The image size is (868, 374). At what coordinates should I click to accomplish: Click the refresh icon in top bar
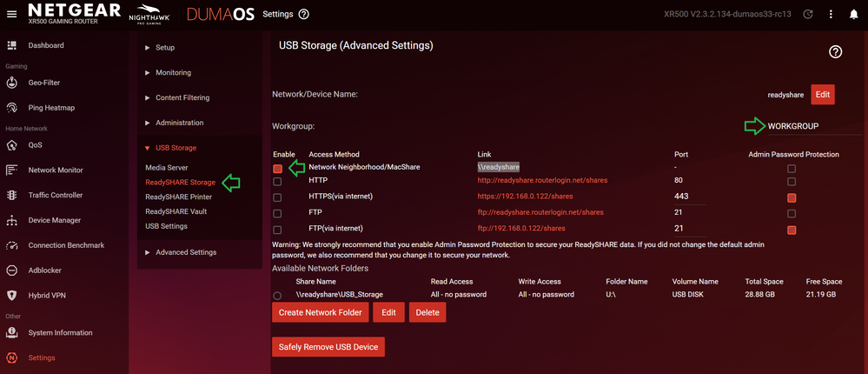(x=808, y=15)
